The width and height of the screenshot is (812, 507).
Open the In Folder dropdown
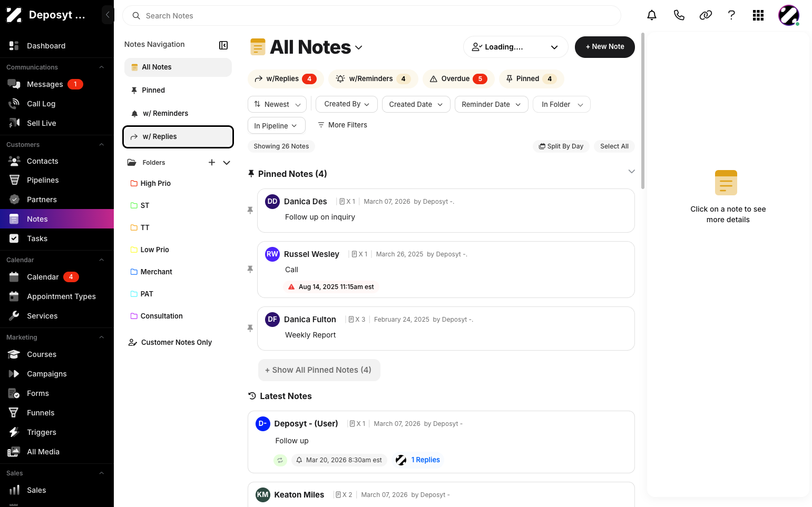562,104
